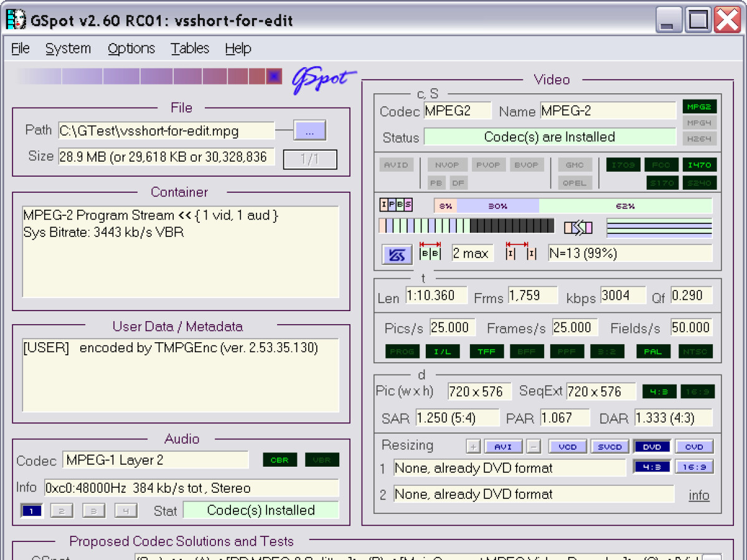
Task: Click the blue VBS analyze button icon
Action: [397, 254]
